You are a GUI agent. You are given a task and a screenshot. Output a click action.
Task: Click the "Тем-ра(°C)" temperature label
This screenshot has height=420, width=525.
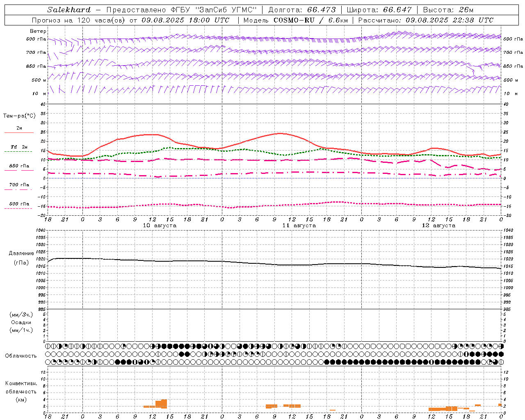(19, 116)
